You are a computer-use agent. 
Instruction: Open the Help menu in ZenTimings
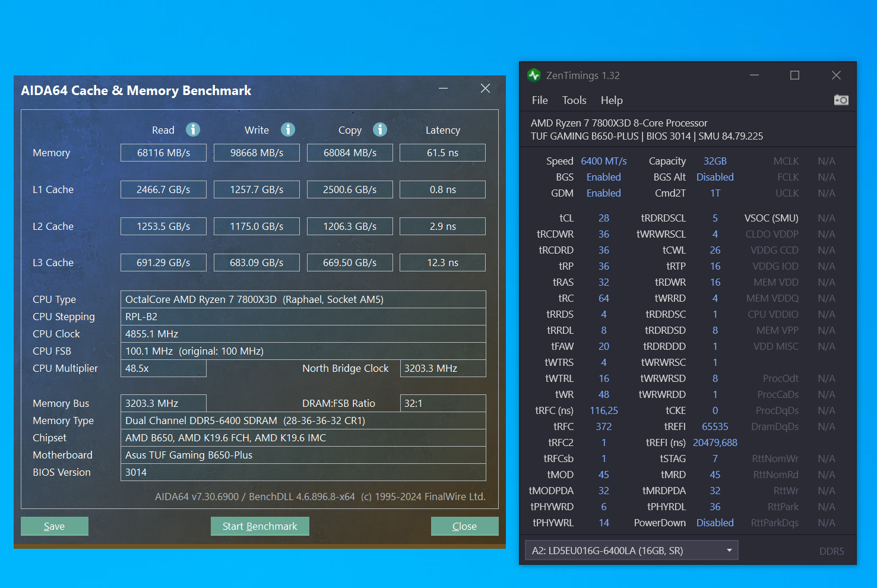click(x=612, y=100)
